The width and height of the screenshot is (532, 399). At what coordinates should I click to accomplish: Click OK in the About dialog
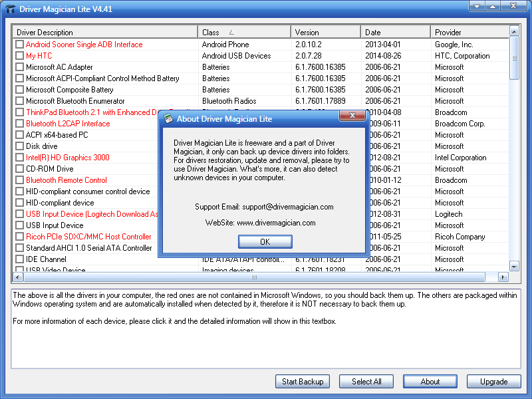pyautogui.click(x=265, y=241)
